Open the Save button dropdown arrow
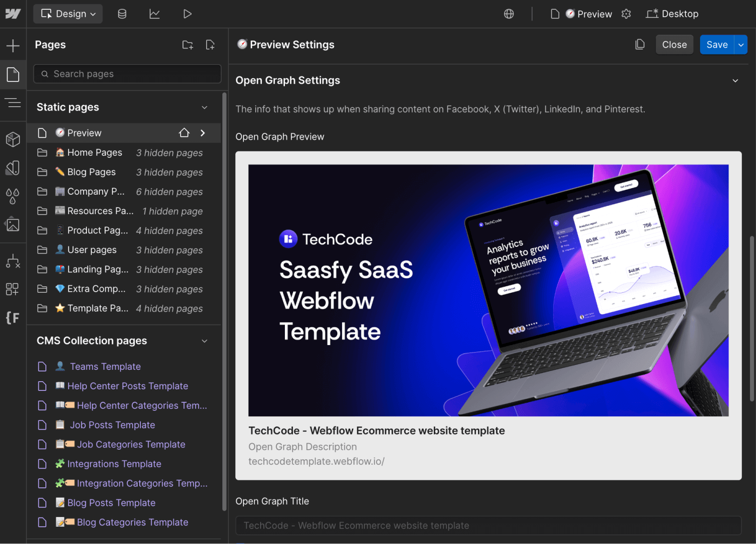Image resolution: width=756 pixels, height=544 pixels. pos(741,45)
